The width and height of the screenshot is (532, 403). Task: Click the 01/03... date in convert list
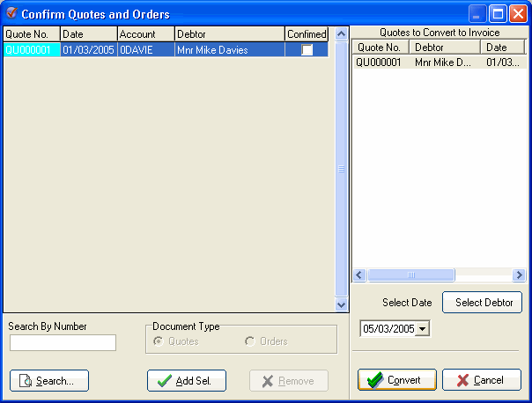pos(503,62)
